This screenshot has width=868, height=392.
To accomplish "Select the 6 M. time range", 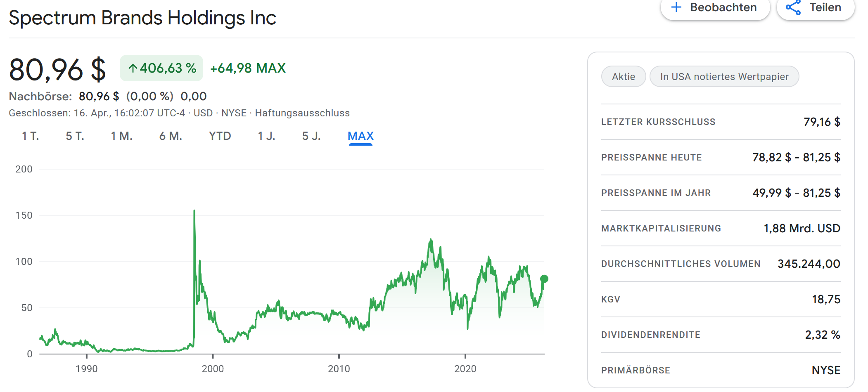I will click(171, 136).
